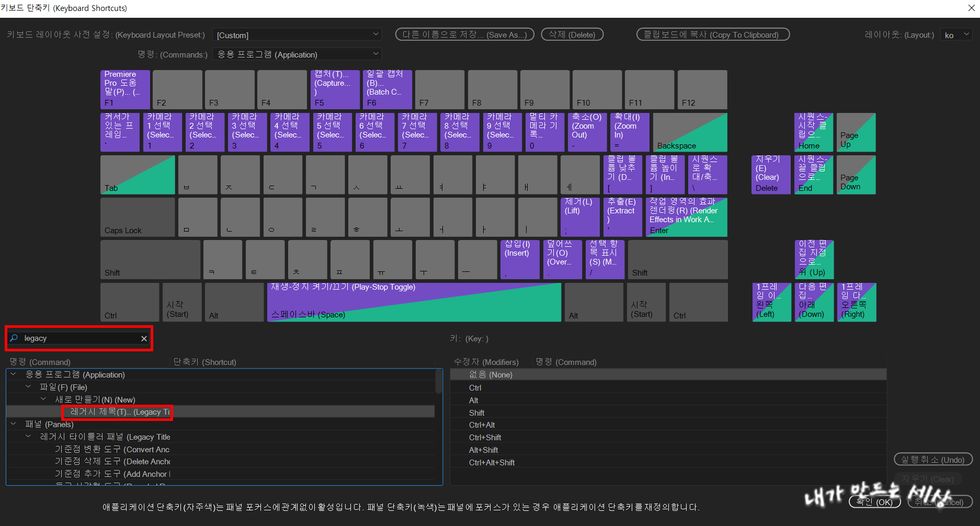Image resolution: width=980 pixels, height=526 pixels.
Task: Click the Zoom Out minus key
Action: [x=587, y=132]
